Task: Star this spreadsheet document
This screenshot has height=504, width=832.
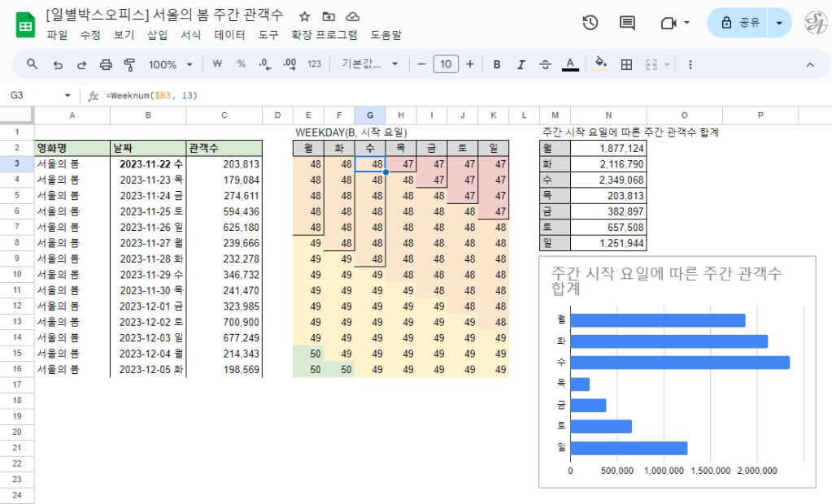Action: click(x=304, y=16)
